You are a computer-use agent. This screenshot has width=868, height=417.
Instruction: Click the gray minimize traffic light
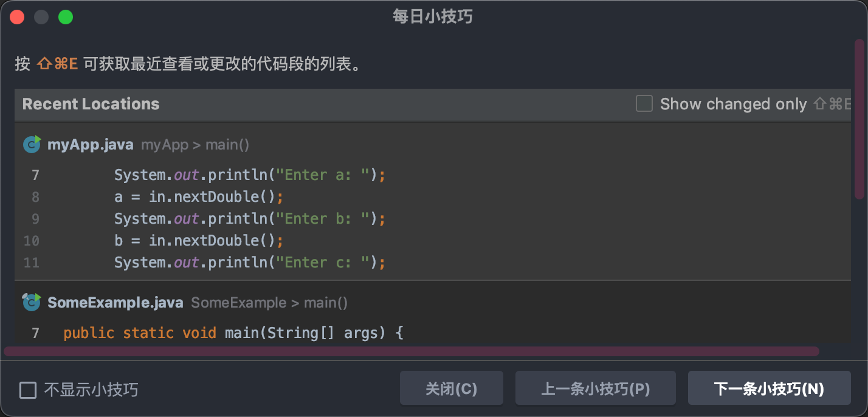(x=41, y=16)
